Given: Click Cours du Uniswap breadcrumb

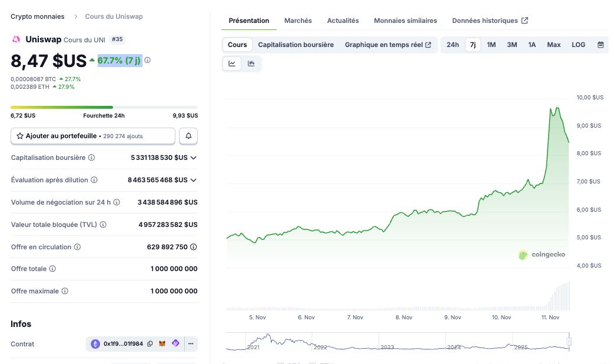Looking at the screenshot, I should click(x=114, y=16).
